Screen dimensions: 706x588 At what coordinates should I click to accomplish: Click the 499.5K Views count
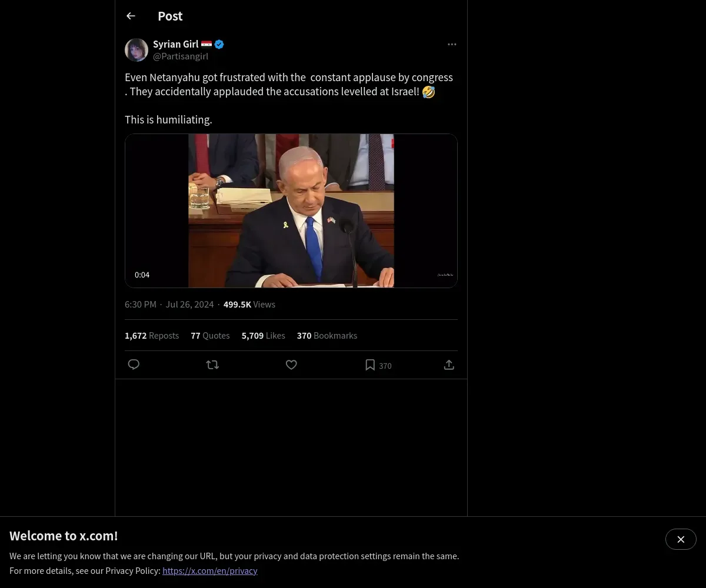coord(249,305)
